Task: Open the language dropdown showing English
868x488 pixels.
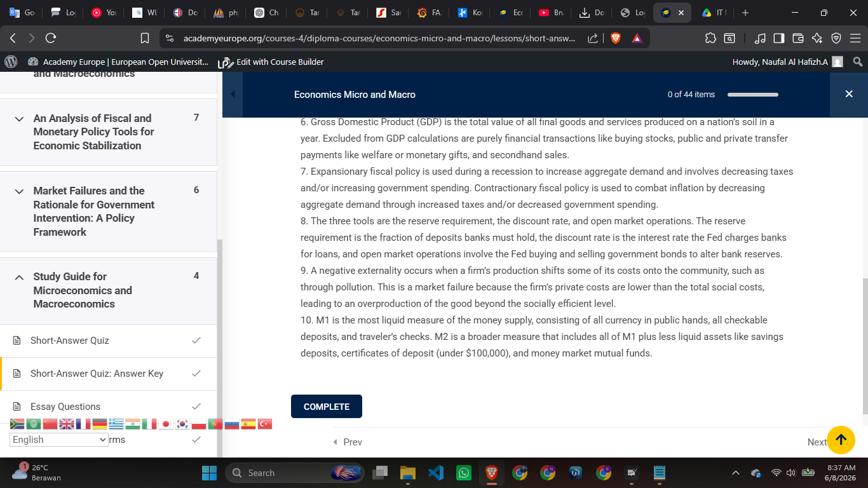Action: 59,440
